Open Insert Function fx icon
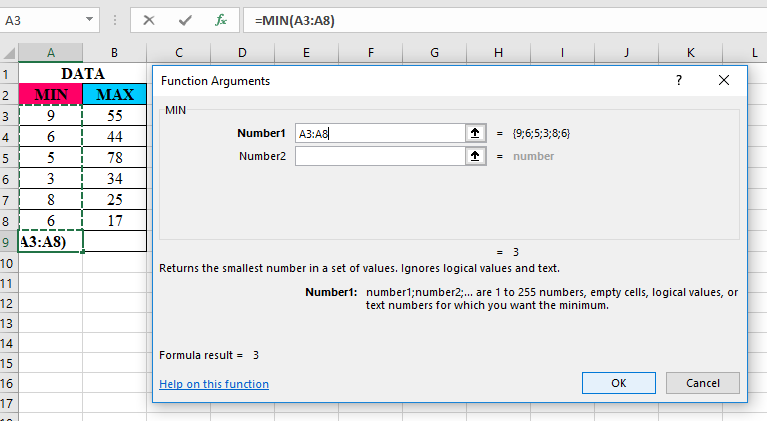The width and height of the screenshot is (767, 421). click(x=221, y=20)
